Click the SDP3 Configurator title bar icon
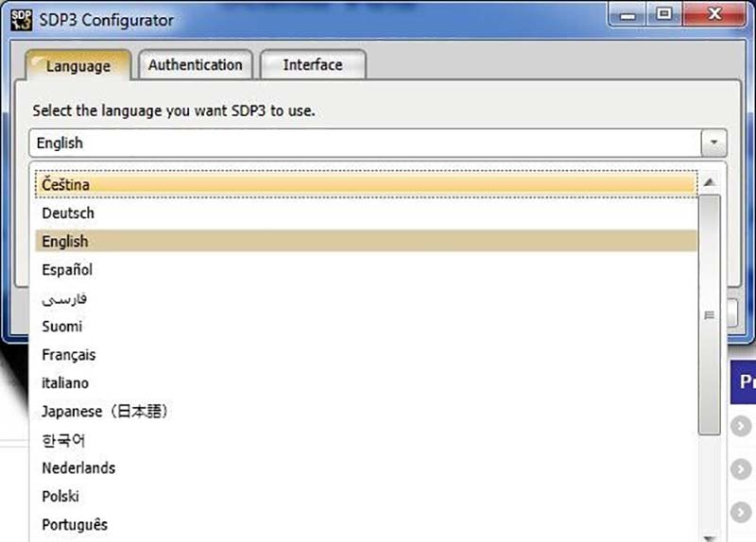 coord(21,20)
